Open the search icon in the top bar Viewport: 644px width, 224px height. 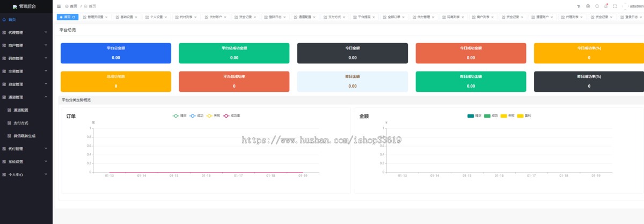tap(597, 6)
